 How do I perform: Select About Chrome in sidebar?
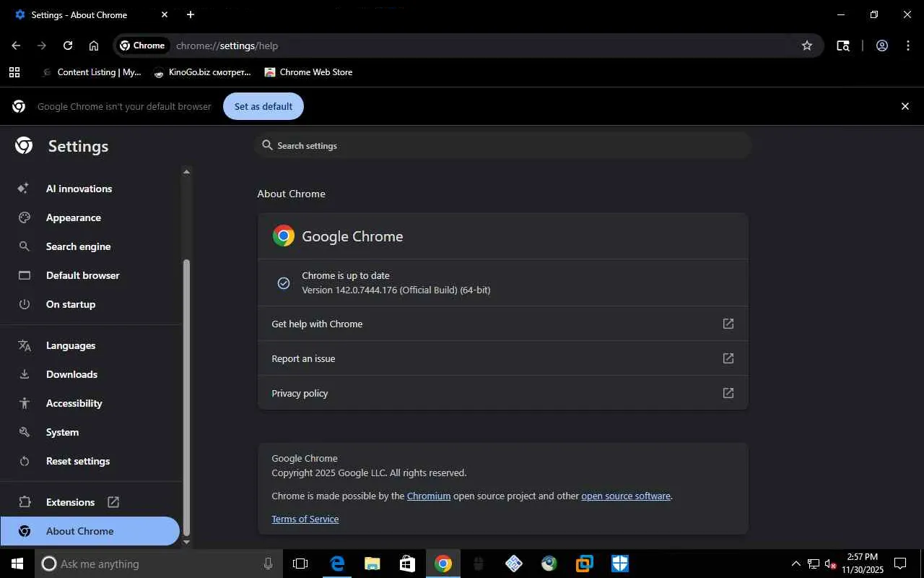(90, 531)
